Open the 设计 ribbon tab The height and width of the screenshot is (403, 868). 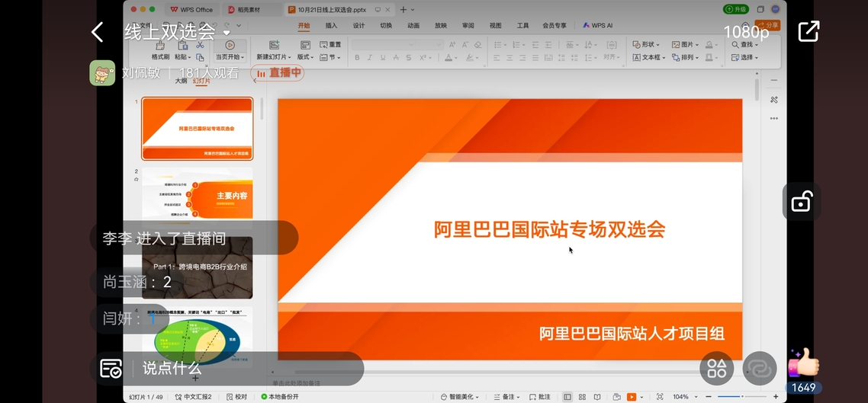pyautogui.click(x=358, y=25)
